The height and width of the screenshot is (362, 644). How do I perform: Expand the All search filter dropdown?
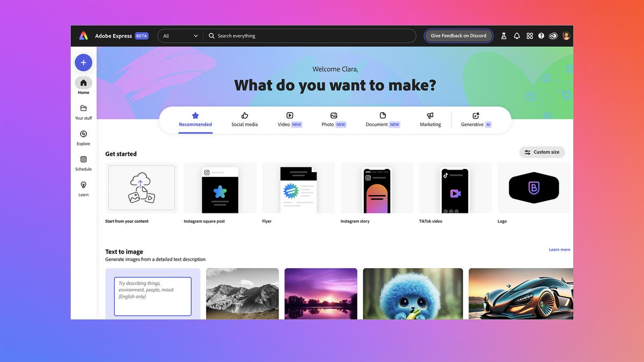pos(179,35)
